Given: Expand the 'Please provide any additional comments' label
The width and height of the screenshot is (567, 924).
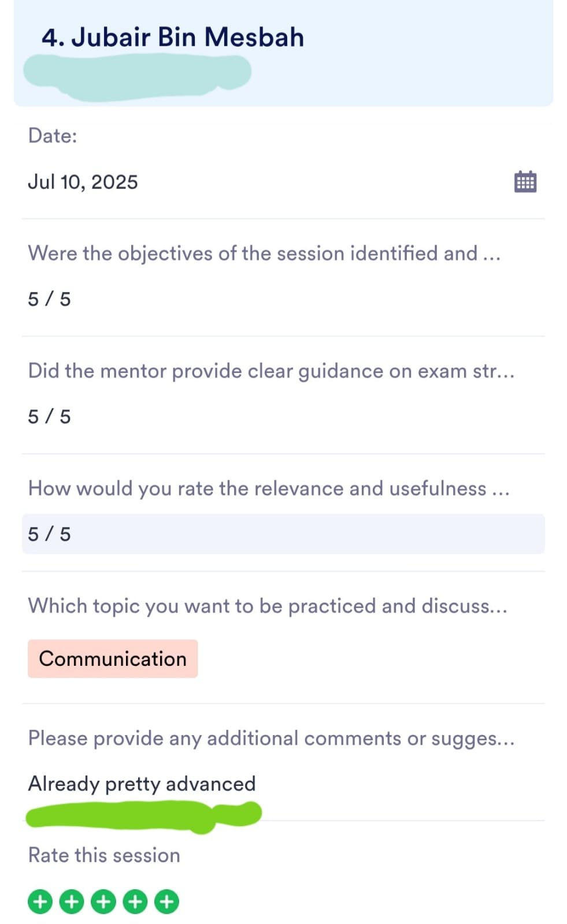Looking at the screenshot, I should (x=271, y=738).
